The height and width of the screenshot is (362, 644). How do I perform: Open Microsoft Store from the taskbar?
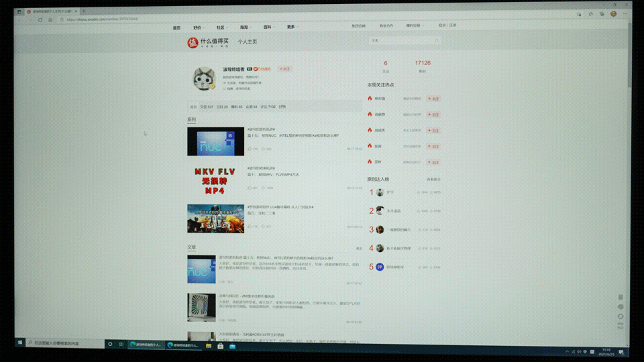[x=221, y=346]
